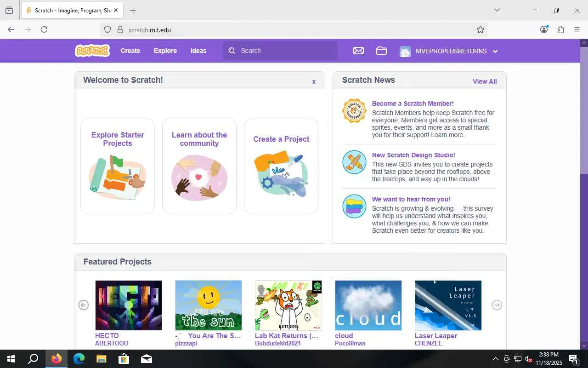Click the survey news icon

pyautogui.click(x=354, y=206)
